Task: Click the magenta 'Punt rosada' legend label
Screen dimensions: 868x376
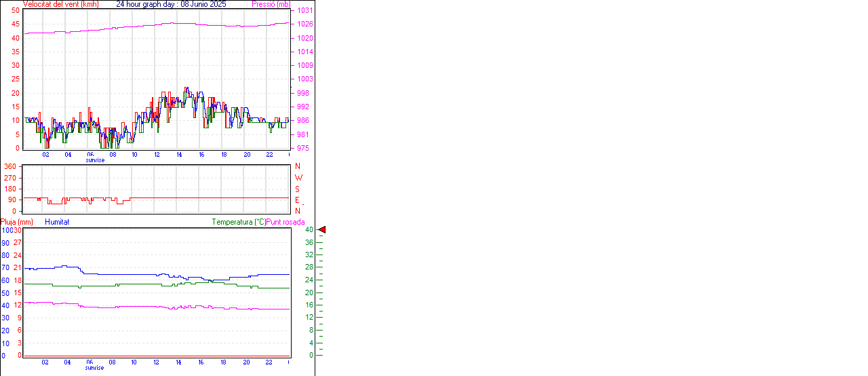Action: coord(285,222)
